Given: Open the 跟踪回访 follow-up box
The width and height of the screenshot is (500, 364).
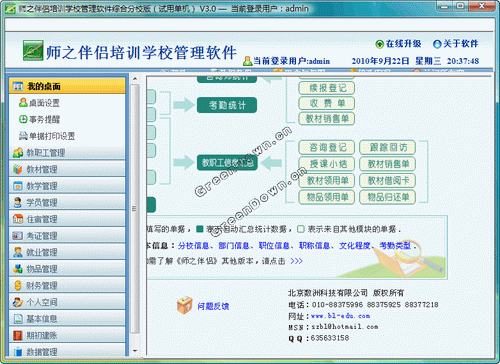Looking at the screenshot, I should pyautogui.click(x=388, y=147).
